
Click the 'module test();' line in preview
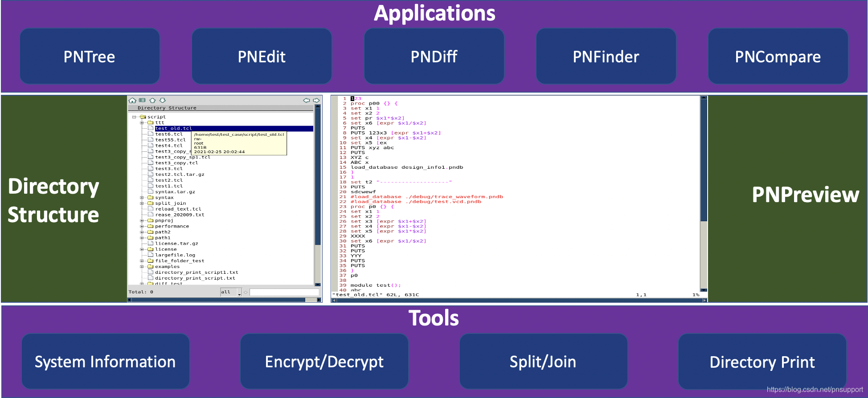[x=376, y=285]
